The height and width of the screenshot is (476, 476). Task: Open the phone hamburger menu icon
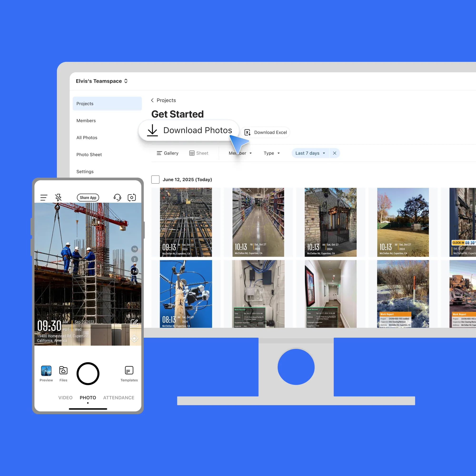[44, 198]
